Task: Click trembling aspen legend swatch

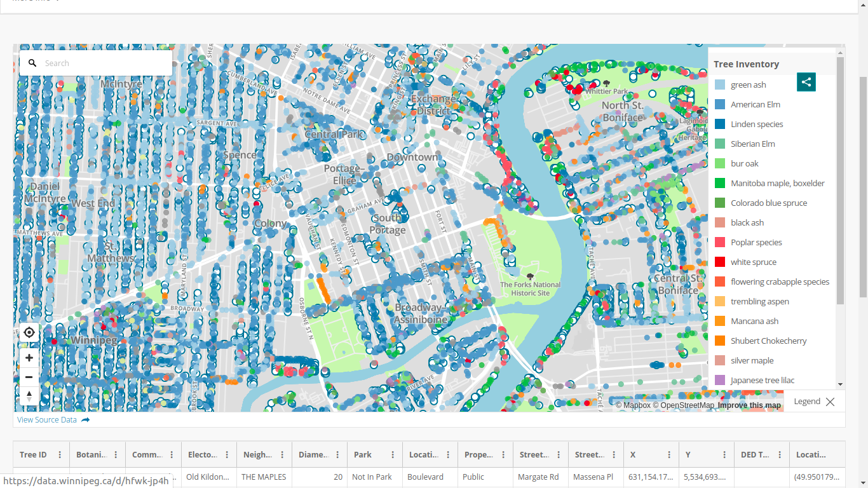Action: click(x=720, y=301)
